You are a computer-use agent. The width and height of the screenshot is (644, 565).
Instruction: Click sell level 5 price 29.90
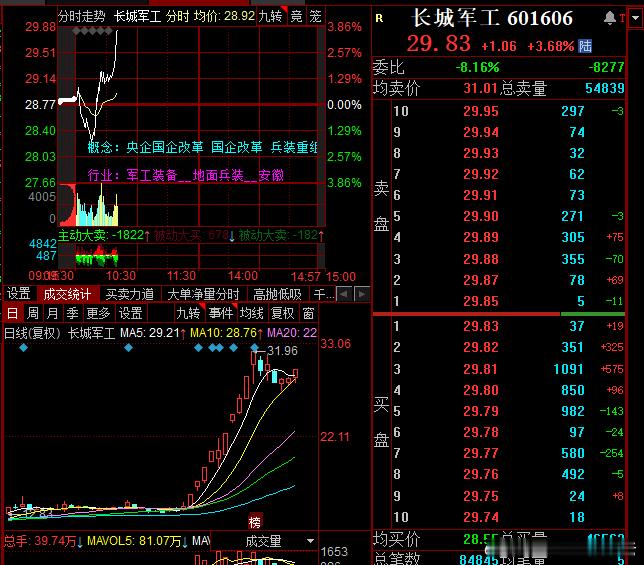[x=481, y=216]
